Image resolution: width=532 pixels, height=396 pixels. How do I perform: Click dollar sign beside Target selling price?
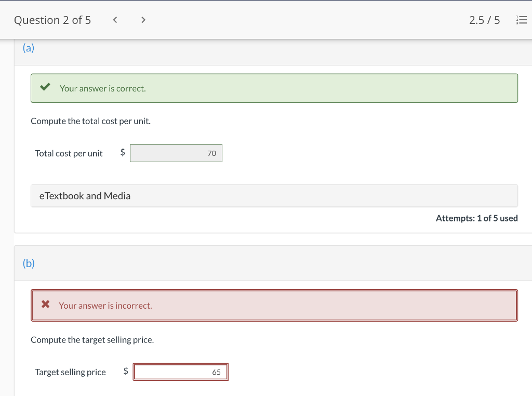coord(126,371)
